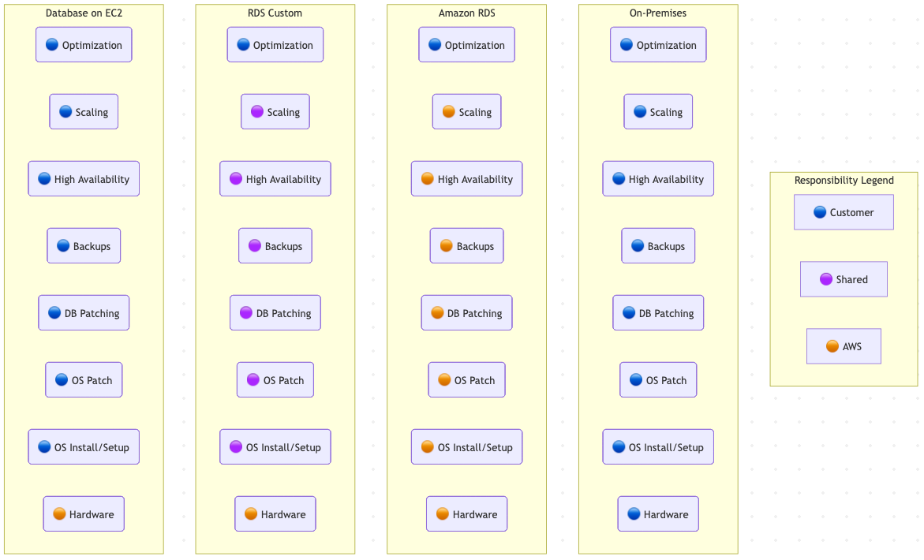Select OS Install/Setup node in On-Premises
Image resolution: width=924 pixels, height=560 pixels.
point(658,447)
